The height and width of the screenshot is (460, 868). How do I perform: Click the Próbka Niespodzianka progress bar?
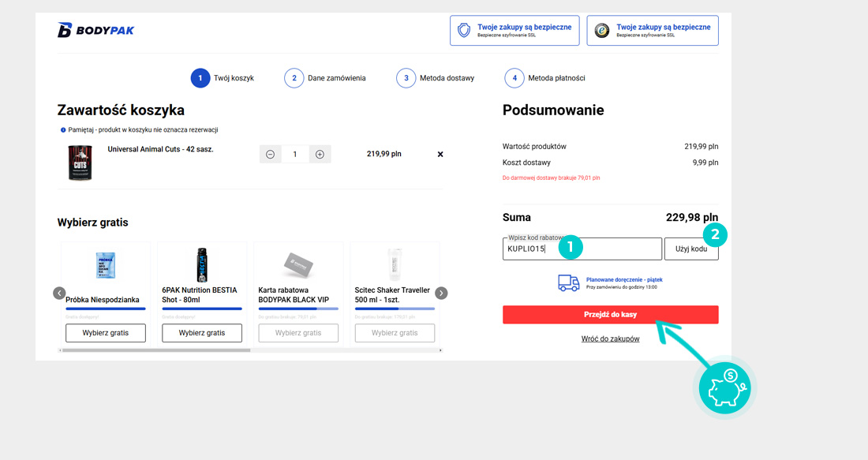106,309
